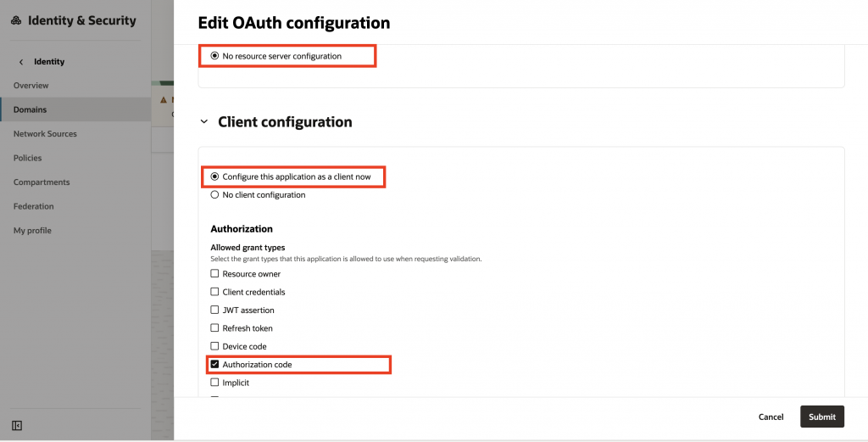Click the back arrow beside Identity
Image resolution: width=868 pixels, height=442 pixels.
point(21,62)
